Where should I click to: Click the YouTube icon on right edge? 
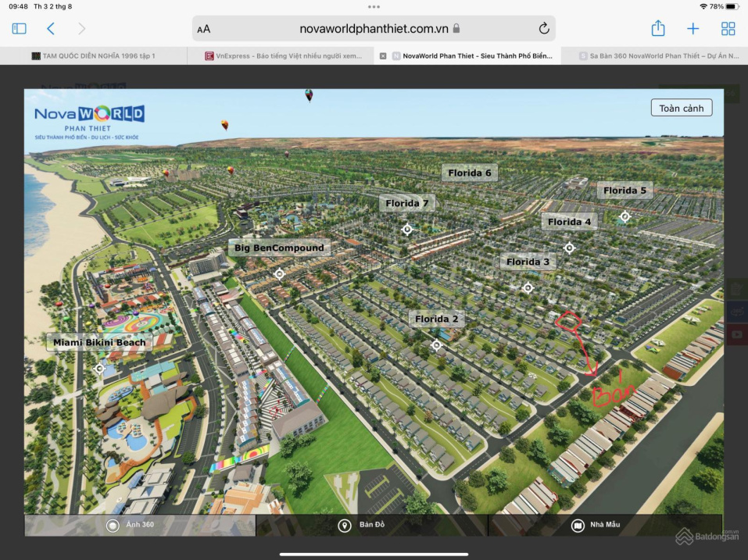(x=737, y=334)
